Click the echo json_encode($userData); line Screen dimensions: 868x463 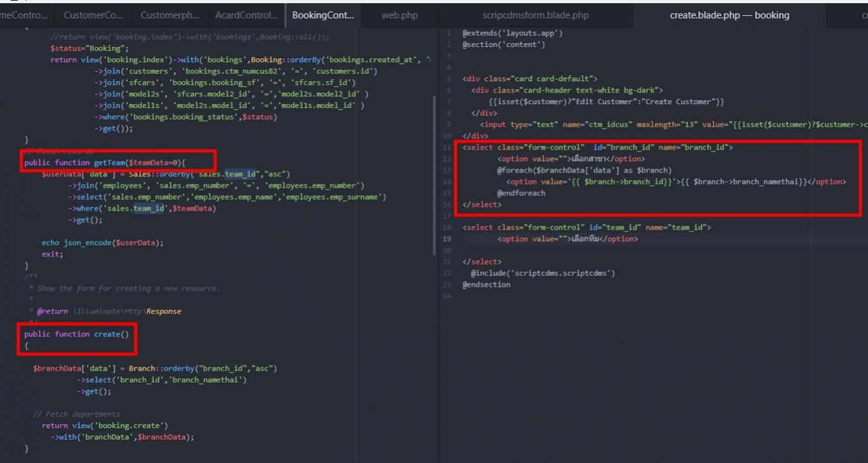coord(103,243)
